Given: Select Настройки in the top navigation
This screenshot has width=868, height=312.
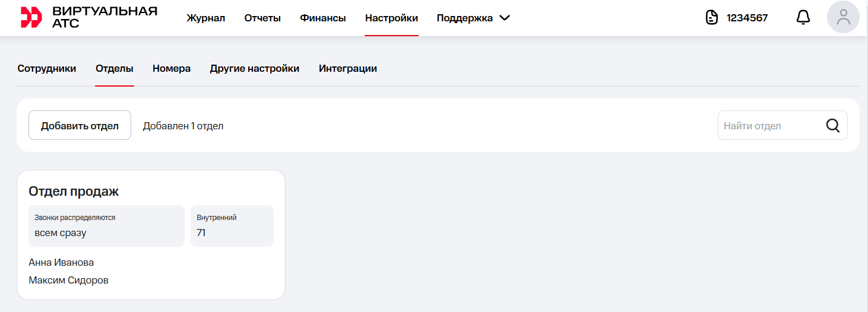Looking at the screenshot, I should (391, 18).
